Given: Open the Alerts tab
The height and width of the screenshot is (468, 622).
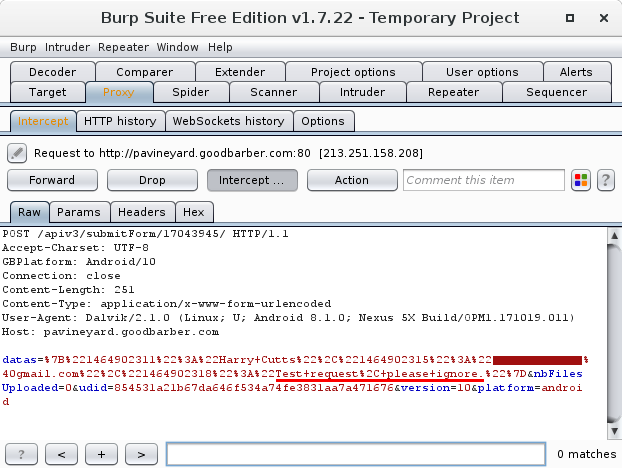Looking at the screenshot, I should click(x=576, y=72).
